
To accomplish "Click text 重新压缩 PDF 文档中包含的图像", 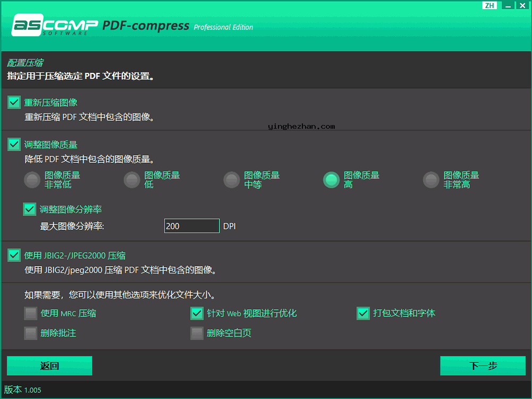I will (x=89, y=117).
